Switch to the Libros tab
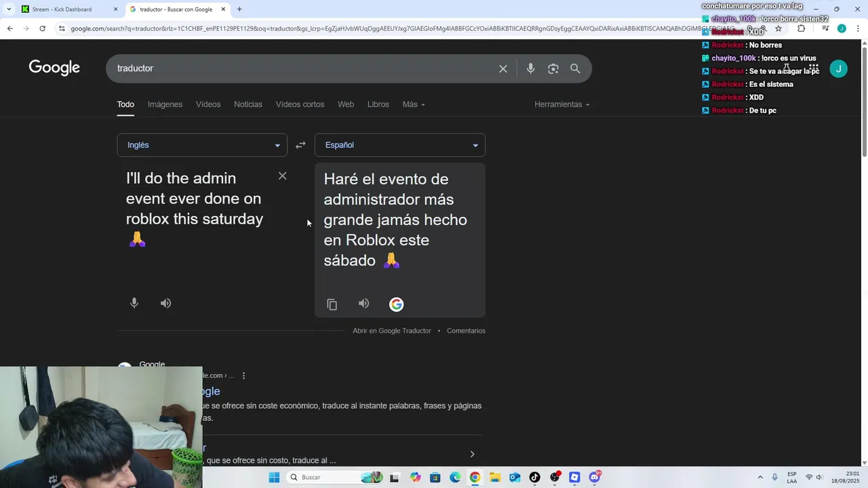Viewport: 868px width, 488px height. point(378,104)
